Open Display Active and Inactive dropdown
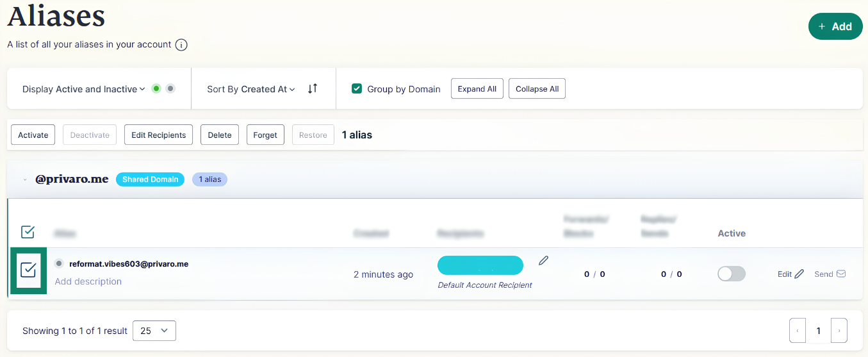The width and height of the screenshot is (868, 357). [x=84, y=89]
